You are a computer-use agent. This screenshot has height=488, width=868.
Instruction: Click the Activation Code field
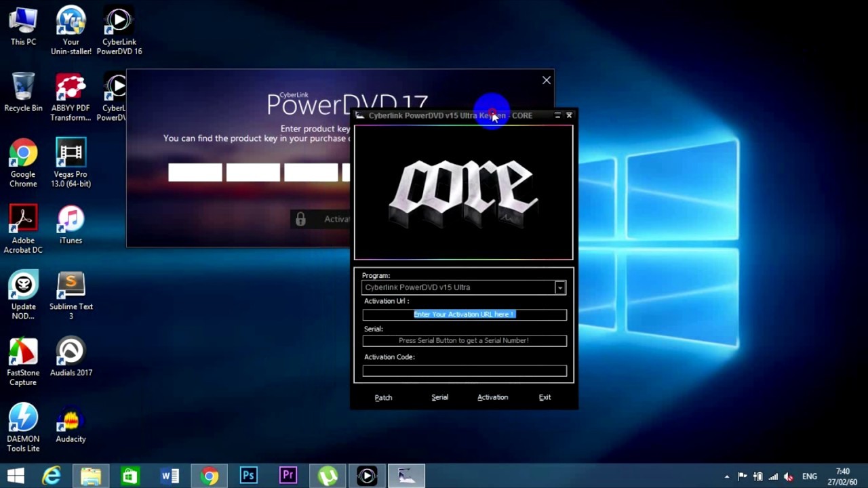(x=465, y=371)
